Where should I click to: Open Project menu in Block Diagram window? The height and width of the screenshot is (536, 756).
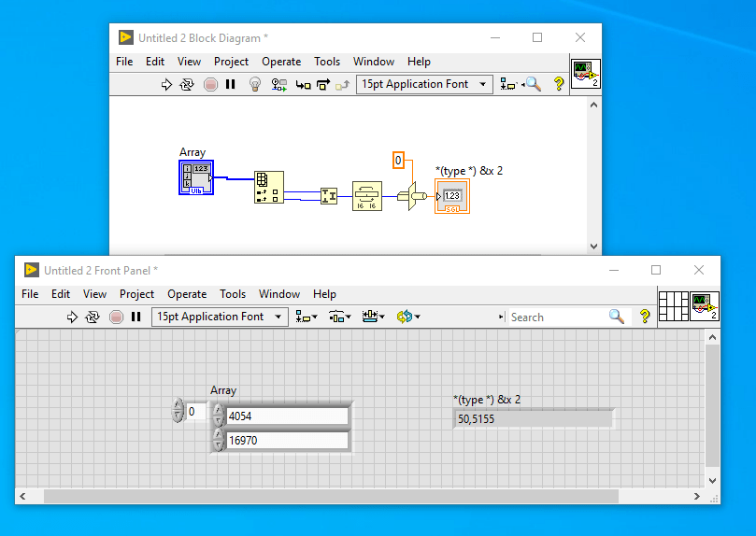pos(231,62)
